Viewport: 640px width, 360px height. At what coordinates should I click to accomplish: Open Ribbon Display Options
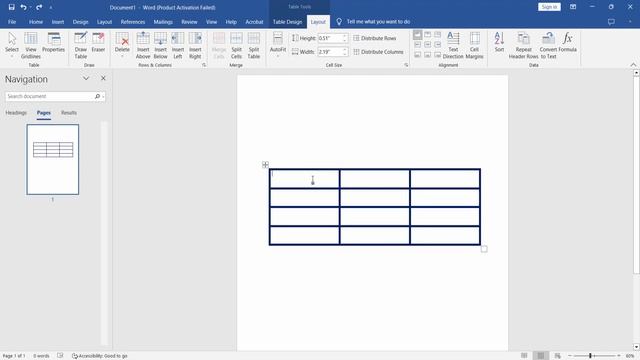pos(573,7)
